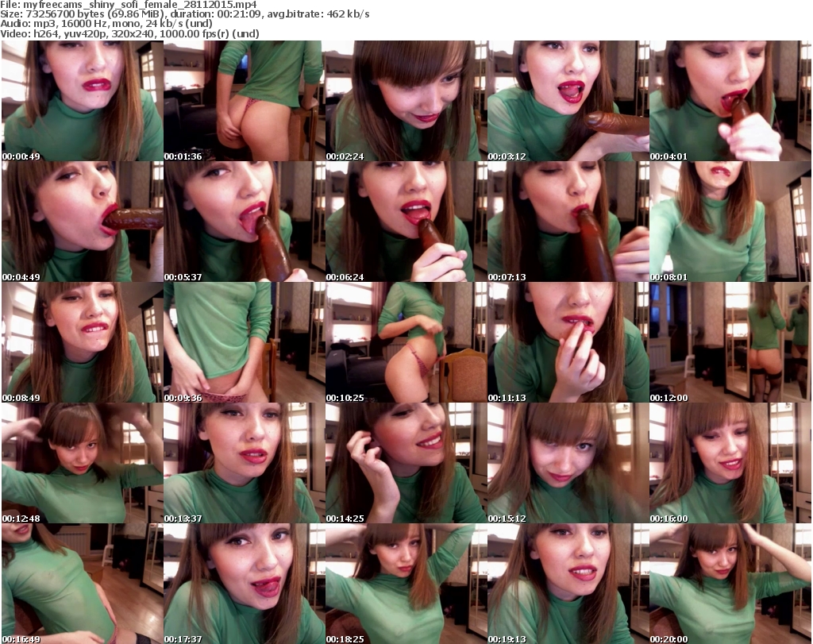The image size is (813, 644).
Task: Click the 'Size: 73256700 bytes' info line
Action: coord(184,14)
